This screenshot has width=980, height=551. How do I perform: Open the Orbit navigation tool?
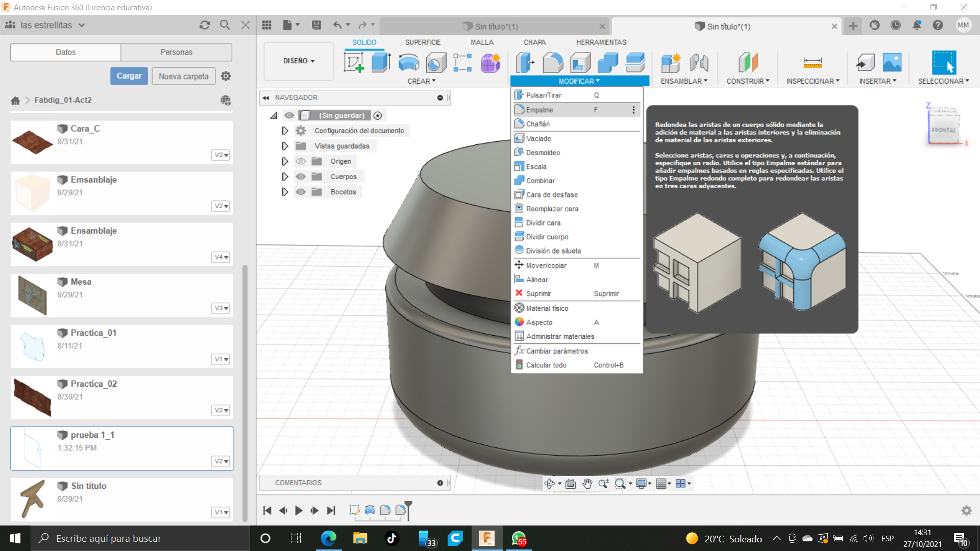point(549,484)
